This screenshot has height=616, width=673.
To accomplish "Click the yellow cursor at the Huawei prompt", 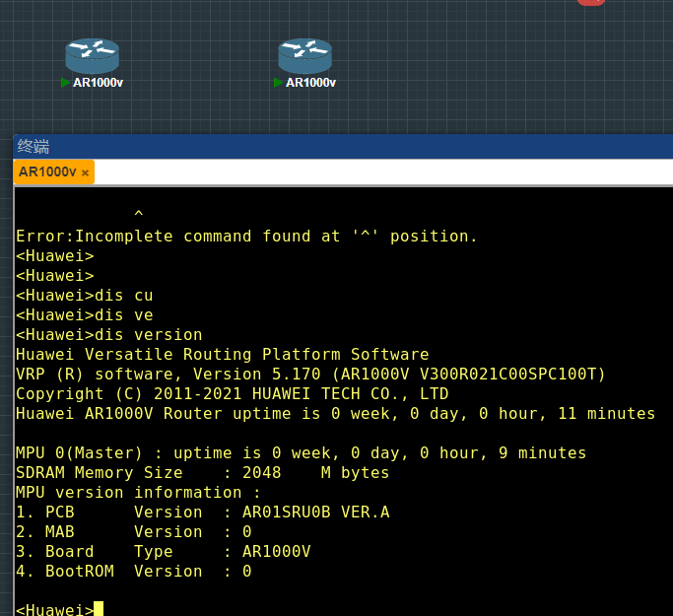I will [99, 609].
